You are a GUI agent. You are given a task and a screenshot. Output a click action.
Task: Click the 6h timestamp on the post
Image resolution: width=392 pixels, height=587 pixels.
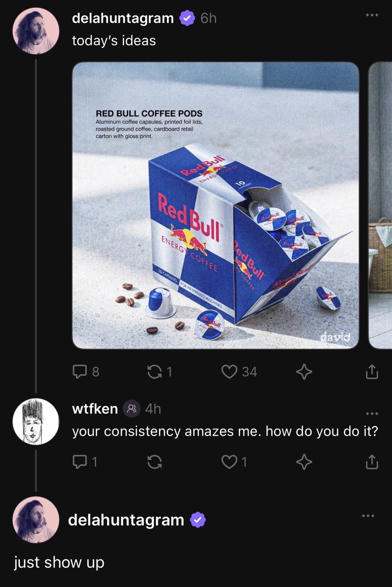(x=207, y=18)
